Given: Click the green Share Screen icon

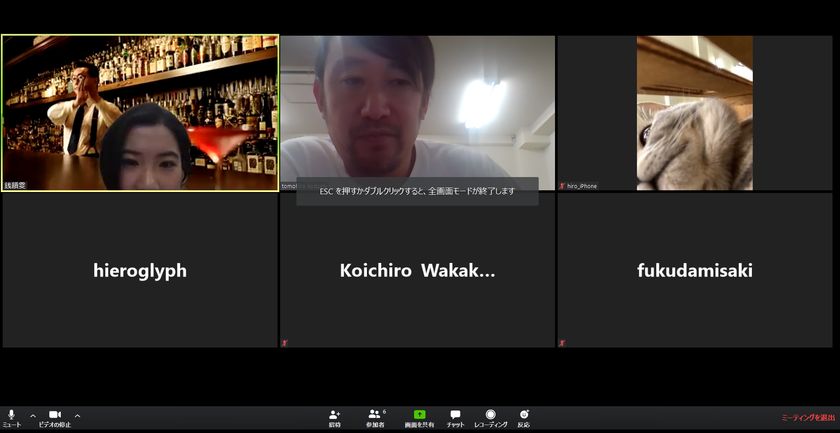Looking at the screenshot, I should [x=419, y=416].
